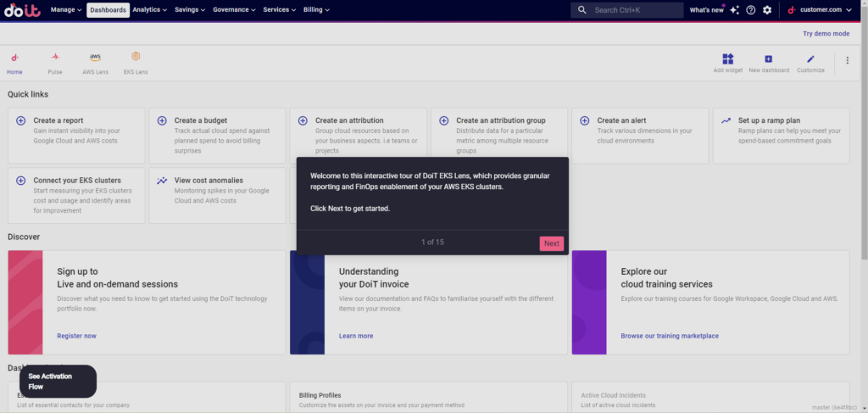Click the sparkle AI assistant icon
The height and width of the screenshot is (413, 868).
(734, 10)
